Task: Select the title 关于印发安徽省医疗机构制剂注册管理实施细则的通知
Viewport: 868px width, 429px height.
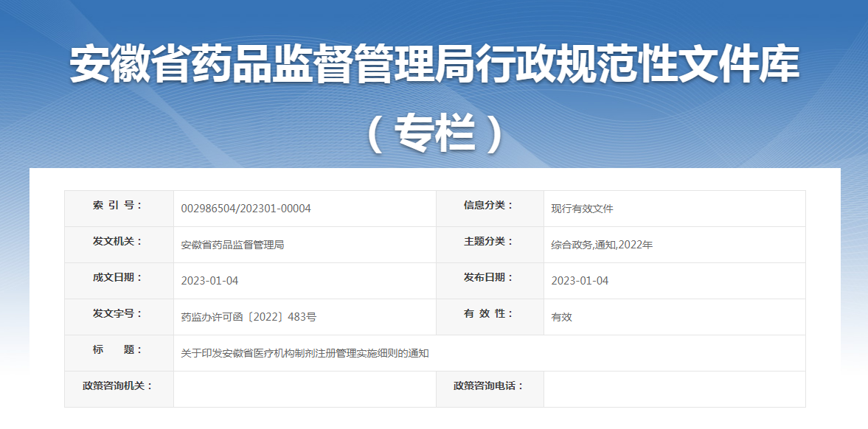Action: pos(305,353)
